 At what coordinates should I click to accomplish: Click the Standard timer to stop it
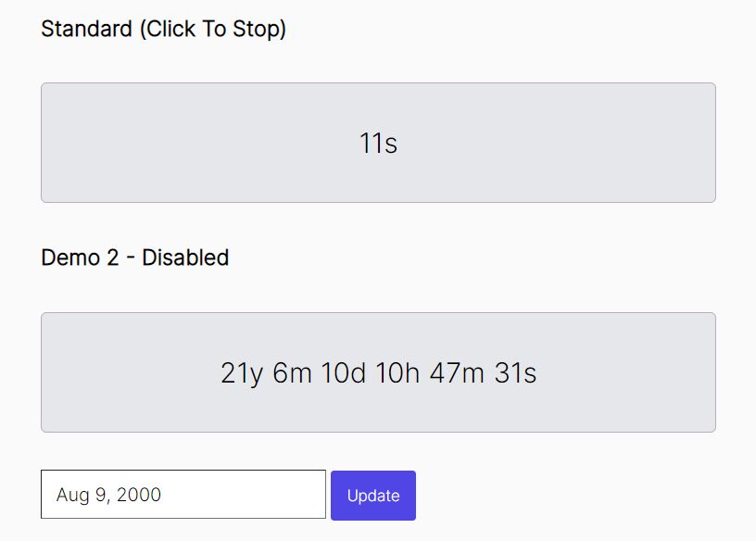point(377,142)
